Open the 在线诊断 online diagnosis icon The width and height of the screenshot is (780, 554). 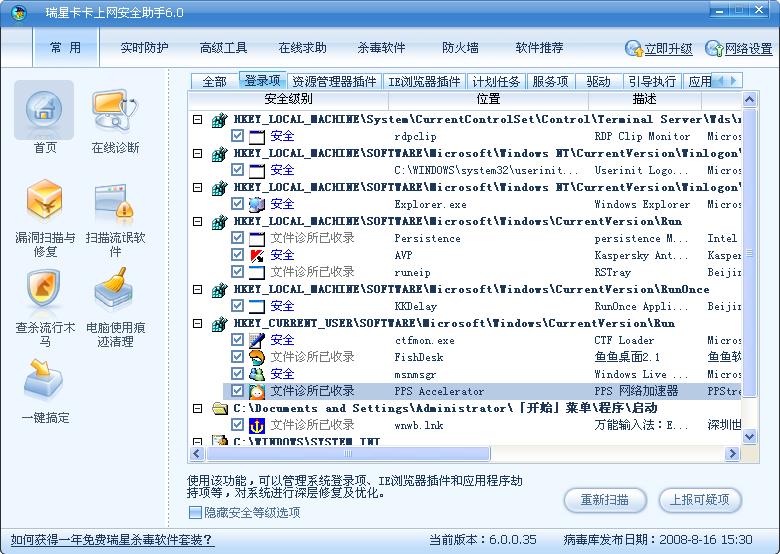point(115,110)
